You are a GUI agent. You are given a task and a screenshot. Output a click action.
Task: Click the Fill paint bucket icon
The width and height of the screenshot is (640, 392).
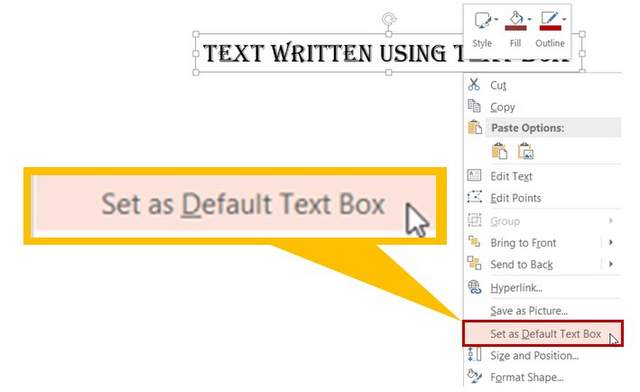pyautogui.click(x=516, y=18)
